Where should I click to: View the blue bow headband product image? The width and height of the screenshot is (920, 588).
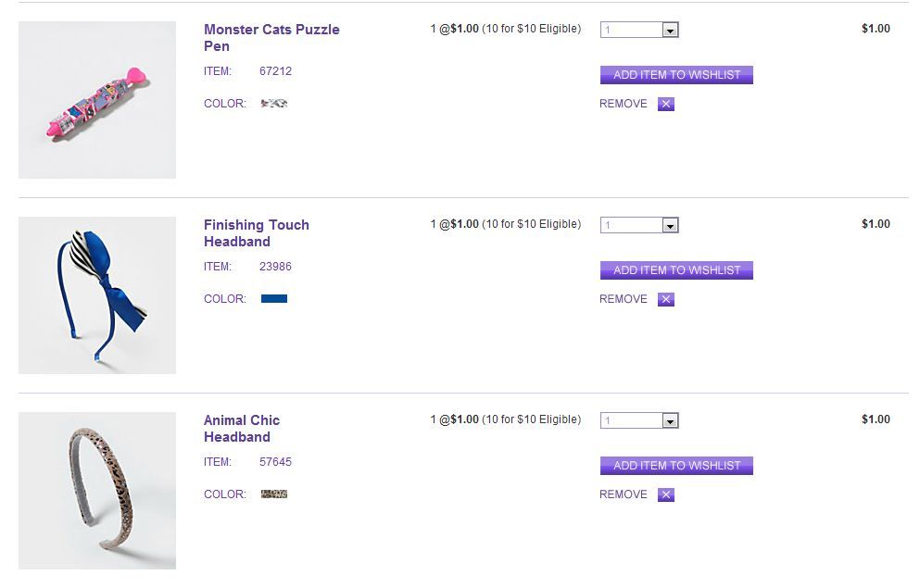pyautogui.click(x=97, y=295)
